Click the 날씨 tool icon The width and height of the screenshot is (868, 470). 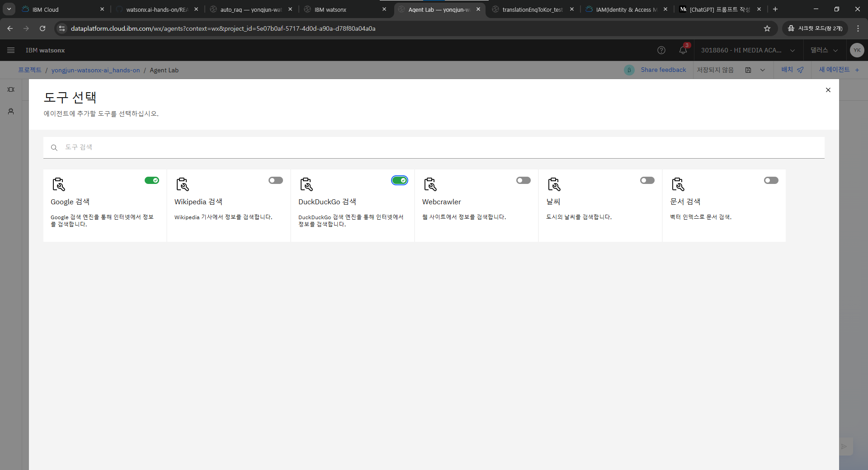point(554,184)
